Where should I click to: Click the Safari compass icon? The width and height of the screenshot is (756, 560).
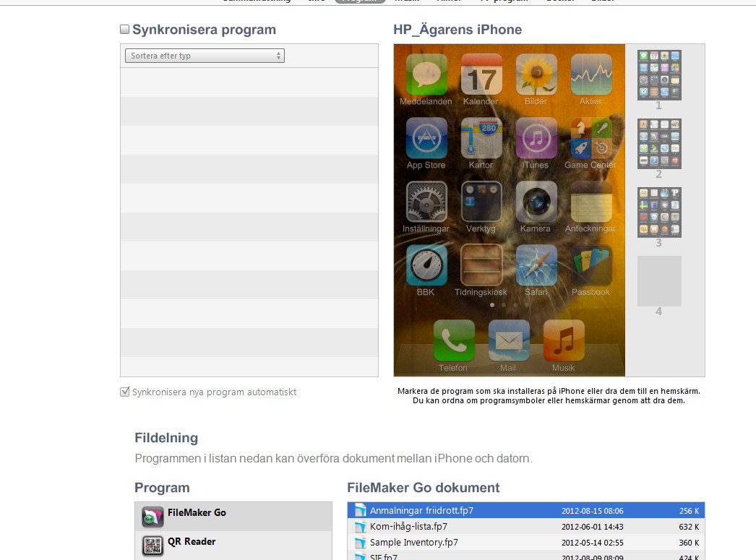[x=536, y=265]
